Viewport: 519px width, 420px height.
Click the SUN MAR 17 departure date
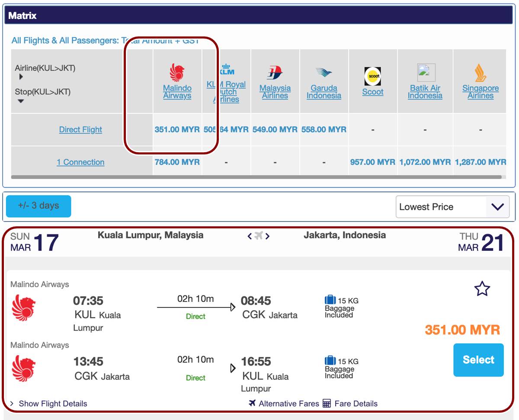click(35, 243)
